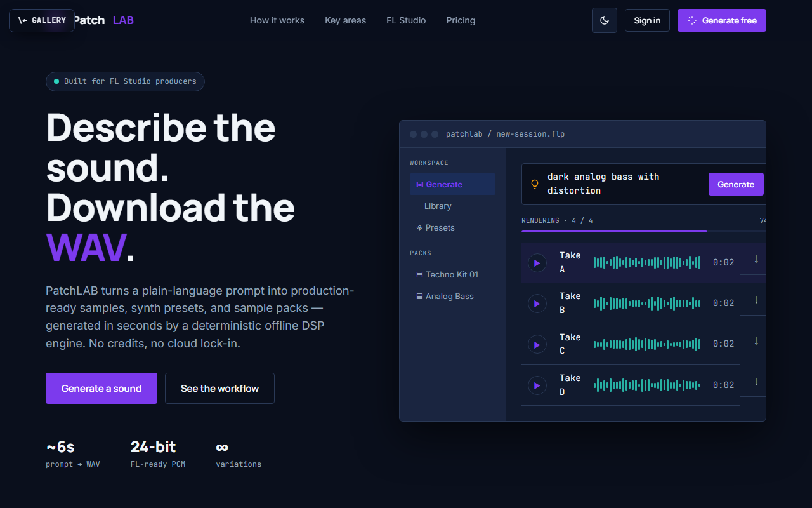Screen dimensions: 812x508
Task: Click the ~6s prompt to WAV stat
Action: [72, 454]
